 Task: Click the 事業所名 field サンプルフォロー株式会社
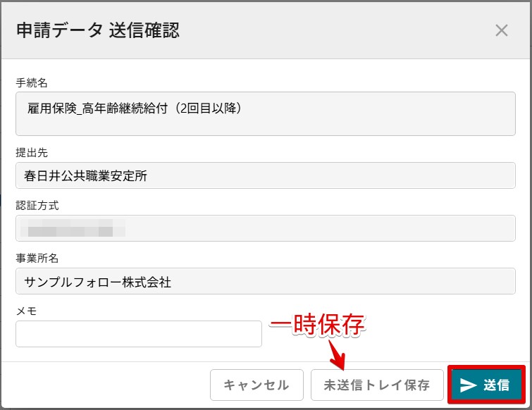[x=266, y=281]
